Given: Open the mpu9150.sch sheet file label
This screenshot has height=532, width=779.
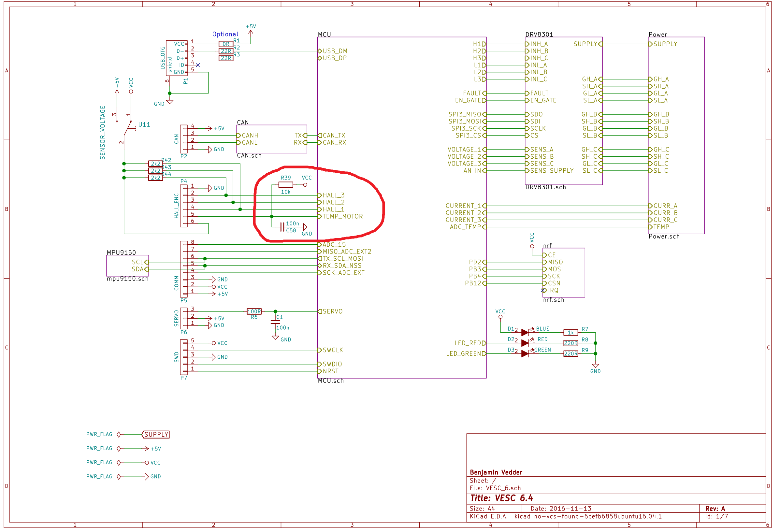Looking at the screenshot, I should [127, 279].
